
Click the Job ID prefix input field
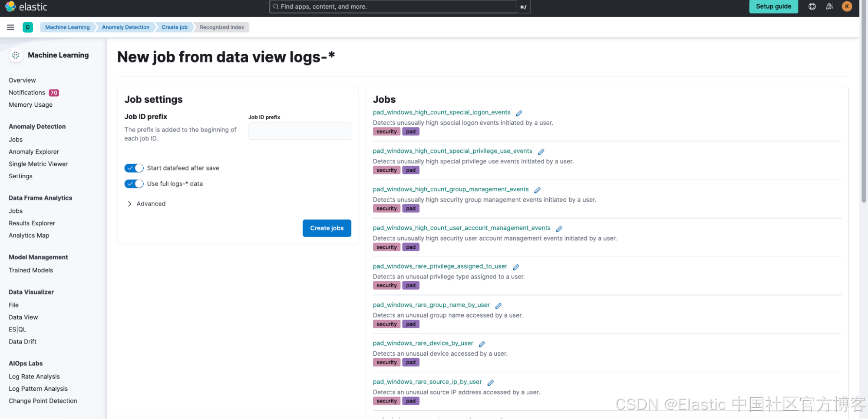tap(300, 131)
